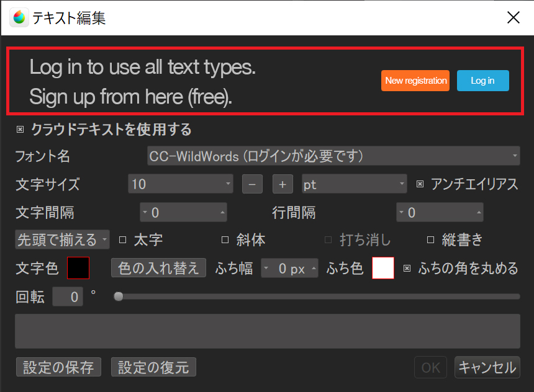The width and height of the screenshot is (534, 392).
Task: Click the 色の入れ替え button
Action: 158,269
